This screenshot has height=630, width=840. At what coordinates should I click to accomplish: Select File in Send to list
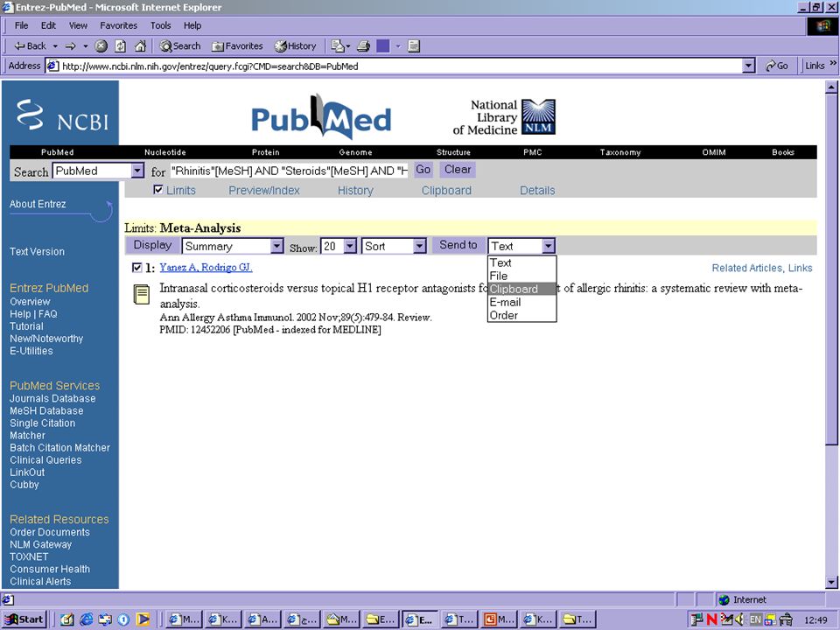click(521, 276)
